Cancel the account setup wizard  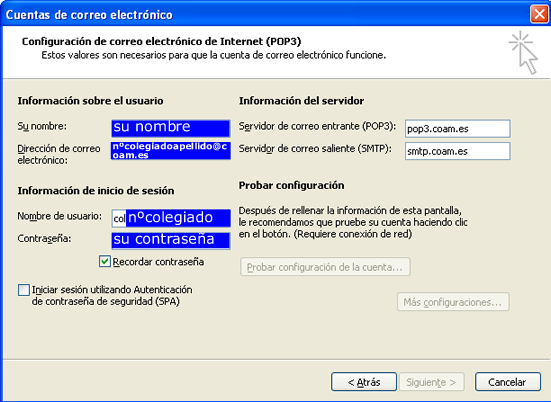[x=507, y=382]
